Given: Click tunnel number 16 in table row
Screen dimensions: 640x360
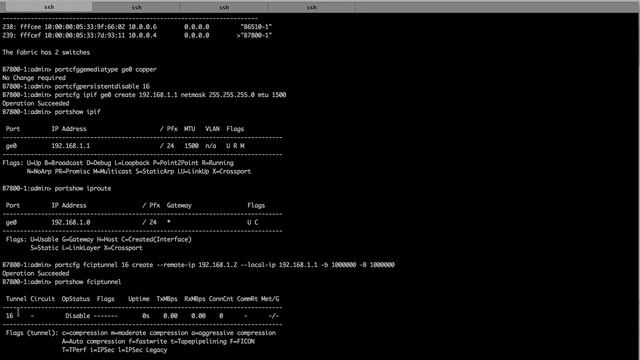Looking at the screenshot, I should tap(9, 316).
